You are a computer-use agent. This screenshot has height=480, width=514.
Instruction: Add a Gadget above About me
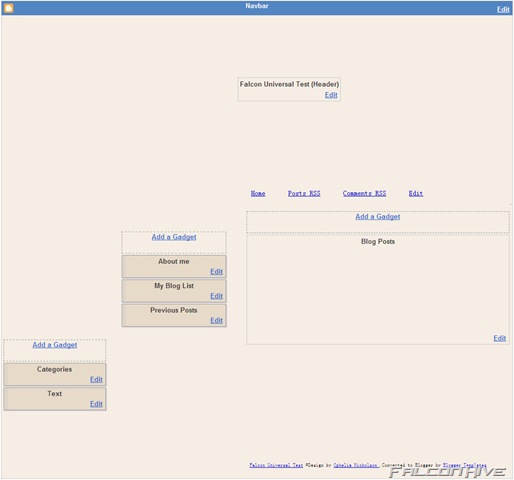point(174,237)
